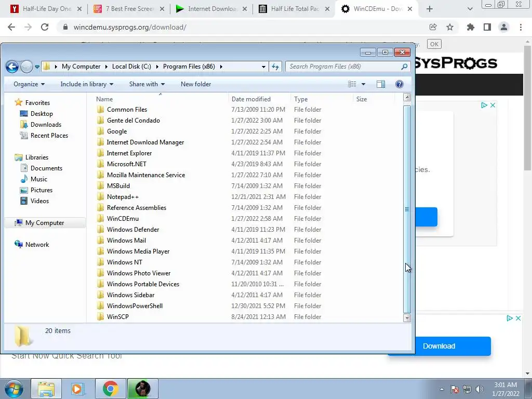Click the New folder button

tap(196, 84)
